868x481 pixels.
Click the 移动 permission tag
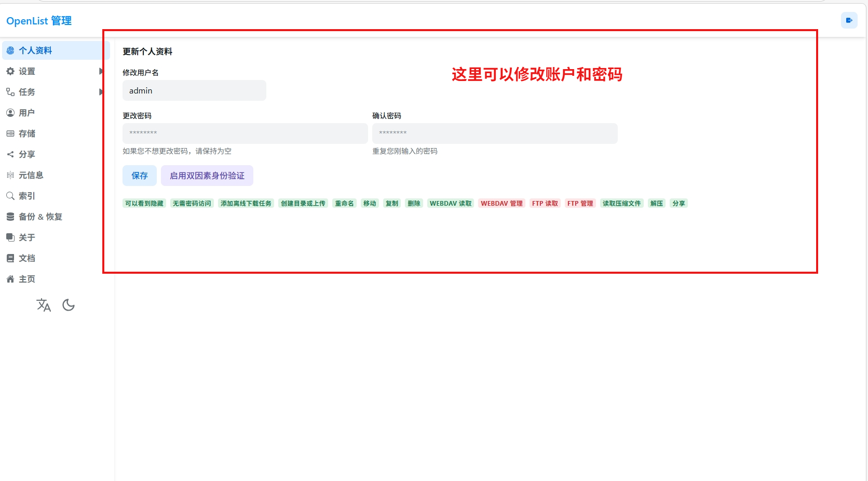coord(370,203)
